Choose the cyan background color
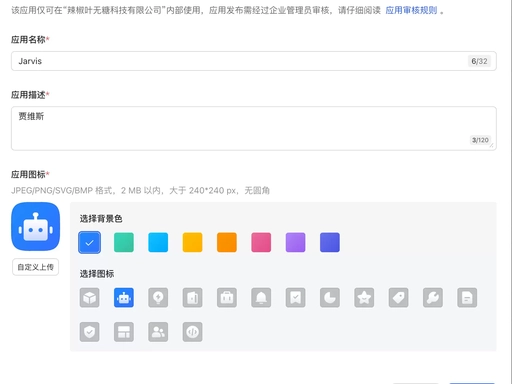The height and width of the screenshot is (384, 512). point(158,242)
